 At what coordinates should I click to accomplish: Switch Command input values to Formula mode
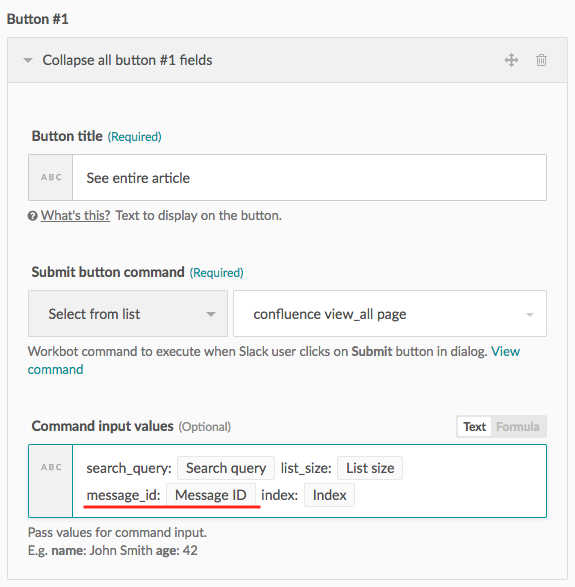tap(518, 426)
